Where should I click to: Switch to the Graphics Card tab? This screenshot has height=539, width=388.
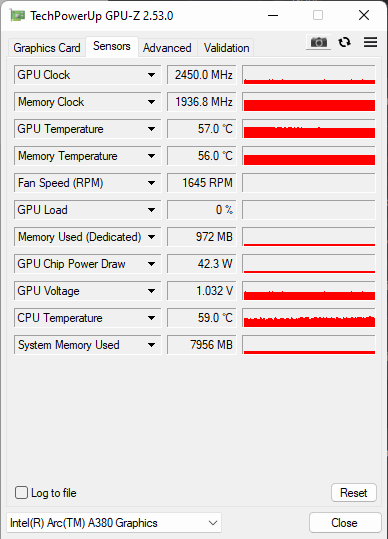click(x=47, y=48)
